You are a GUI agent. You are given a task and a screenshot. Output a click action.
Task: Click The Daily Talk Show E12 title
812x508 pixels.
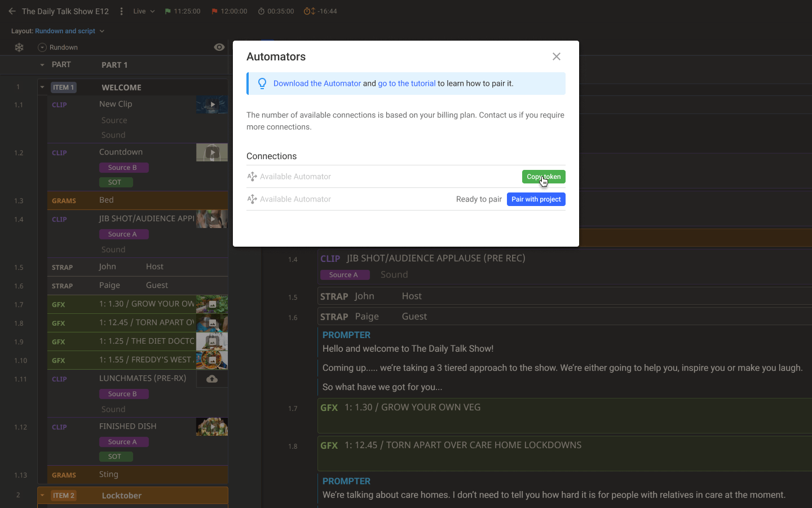click(x=65, y=11)
